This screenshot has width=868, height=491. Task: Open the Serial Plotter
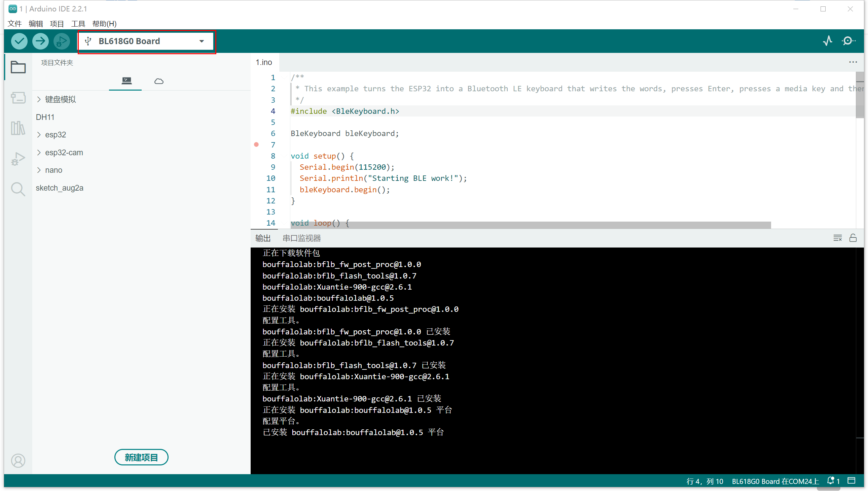(x=827, y=41)
